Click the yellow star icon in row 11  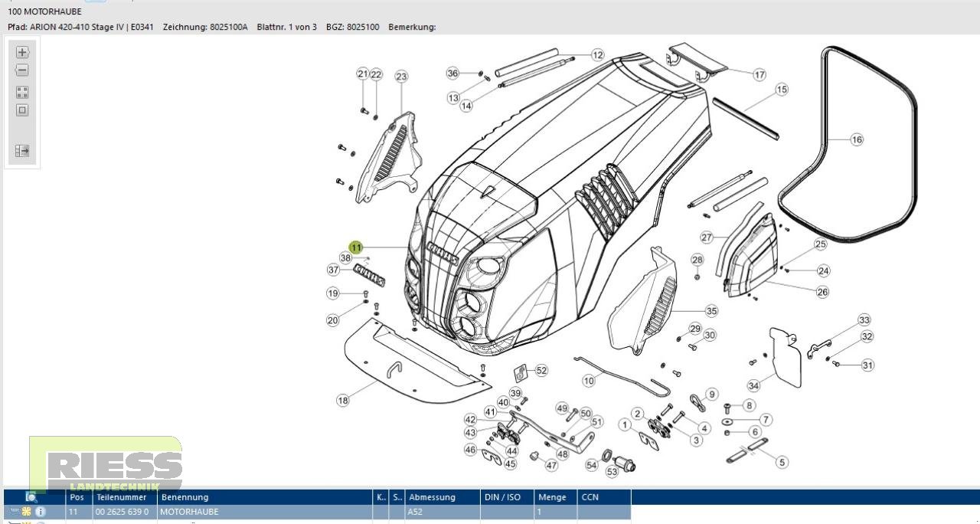[x=26, y=512]
